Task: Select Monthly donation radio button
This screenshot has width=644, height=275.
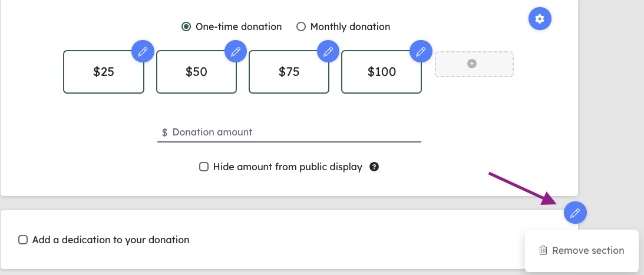Action: [x=301, y=26]
